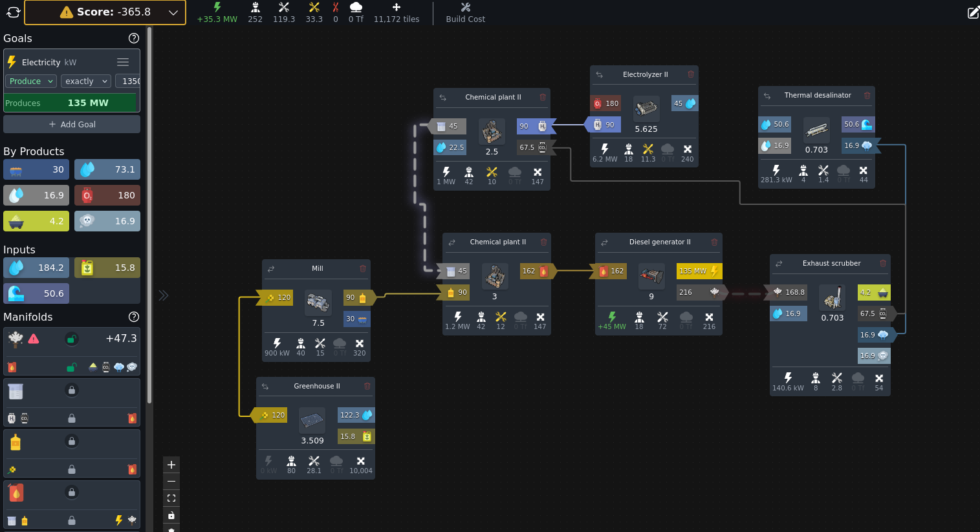
Task: Toggle the round lock of cooking oil manifold
Action: coord(72,441)
